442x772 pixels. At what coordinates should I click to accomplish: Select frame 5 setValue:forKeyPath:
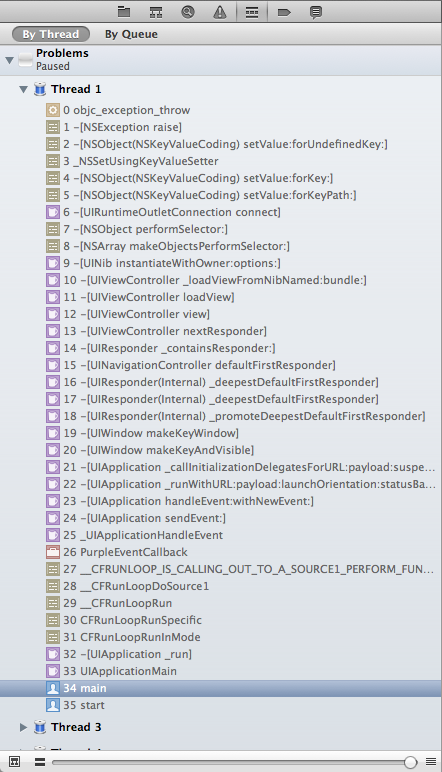coord(221,195)
